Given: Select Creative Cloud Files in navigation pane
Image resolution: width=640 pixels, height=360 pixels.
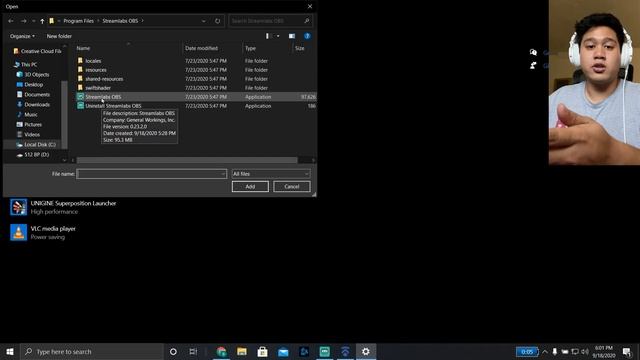Looking at the screenshot, I should (x=37, y=51).
